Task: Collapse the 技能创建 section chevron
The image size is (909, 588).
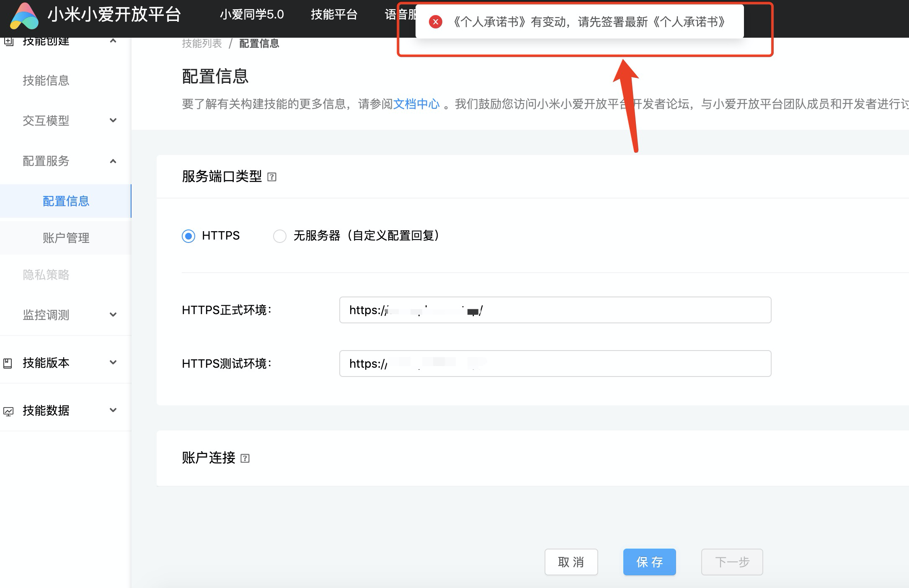Action: tap(113, 41)
